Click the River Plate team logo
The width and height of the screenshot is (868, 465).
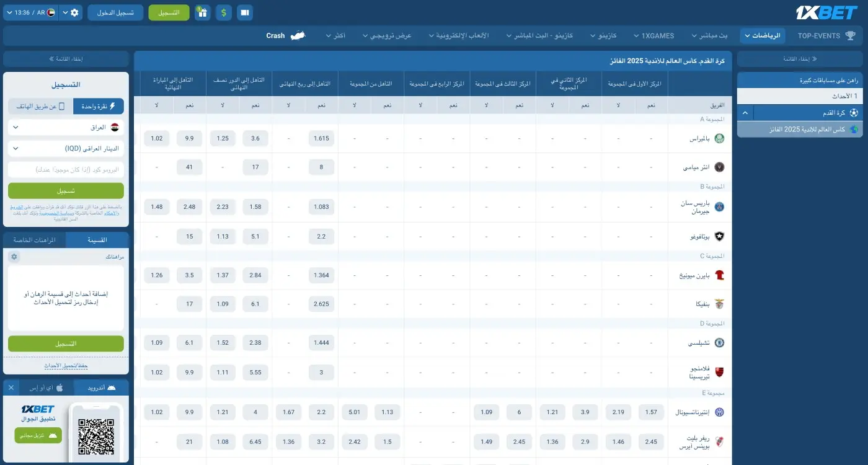719,441
